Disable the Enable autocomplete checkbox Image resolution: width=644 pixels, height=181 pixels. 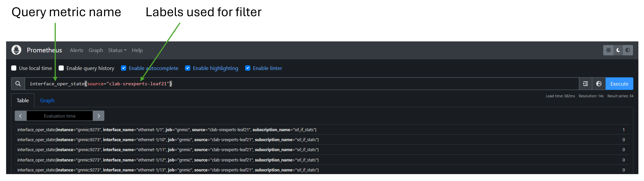pyautogui.click(x=123, y=68)
